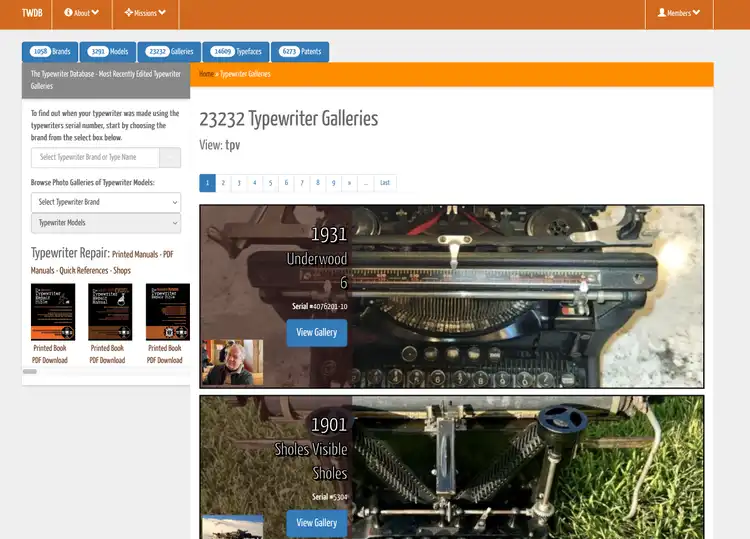Switch to the 14609 Typefaces tab
The height and width of the screenshot is (539, 750).
coord(236,52)
